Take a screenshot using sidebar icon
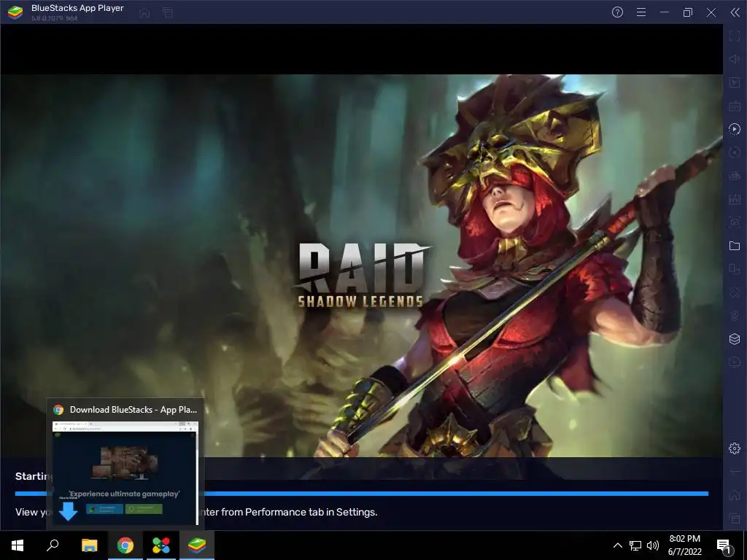The width and height of the screenshot is (747, 560). (x=735, y=222)
